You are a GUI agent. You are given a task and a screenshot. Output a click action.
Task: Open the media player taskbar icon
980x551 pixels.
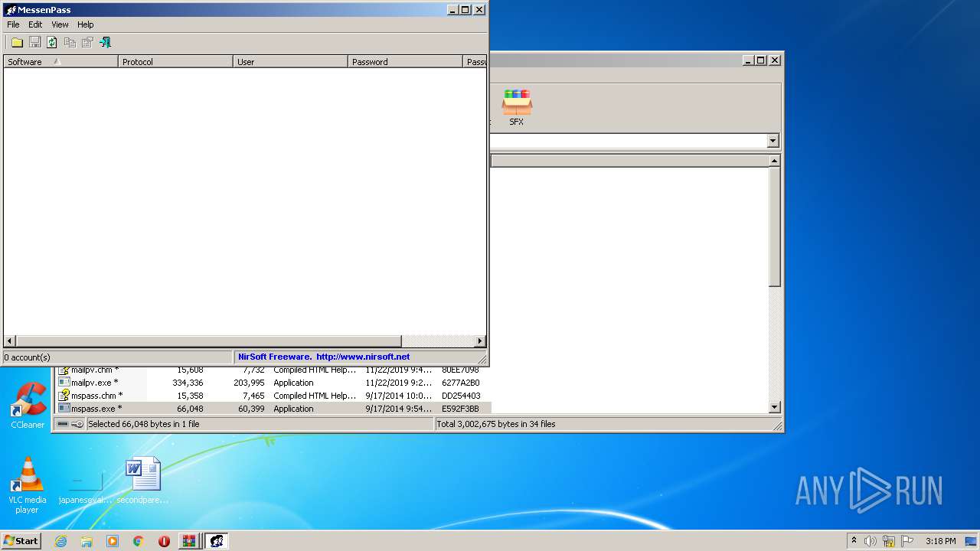(113, 541)
